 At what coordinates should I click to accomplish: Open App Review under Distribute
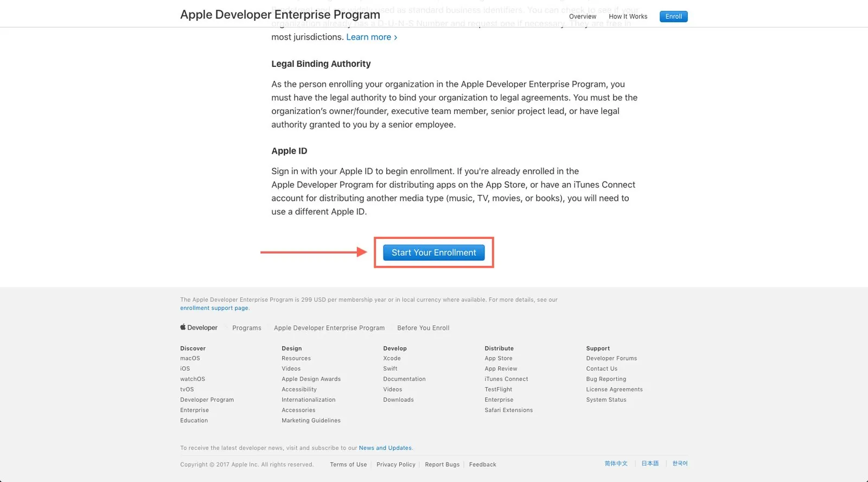(501, 369)
